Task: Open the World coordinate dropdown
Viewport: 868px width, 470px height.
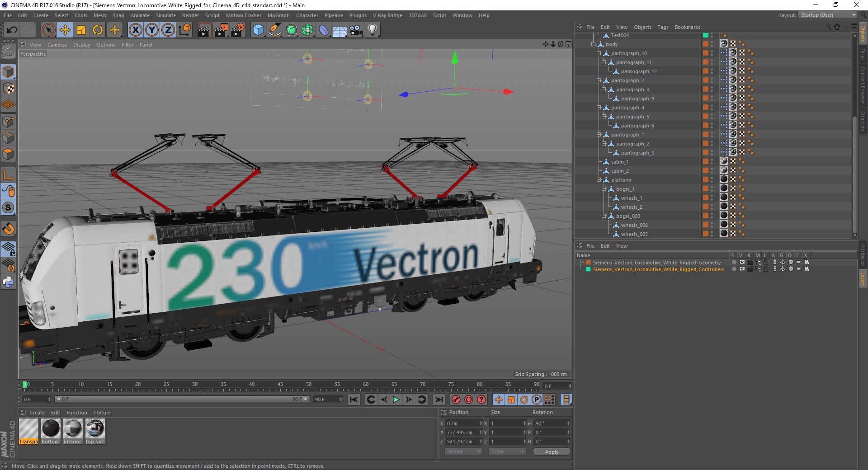Action: coord(463,451)
